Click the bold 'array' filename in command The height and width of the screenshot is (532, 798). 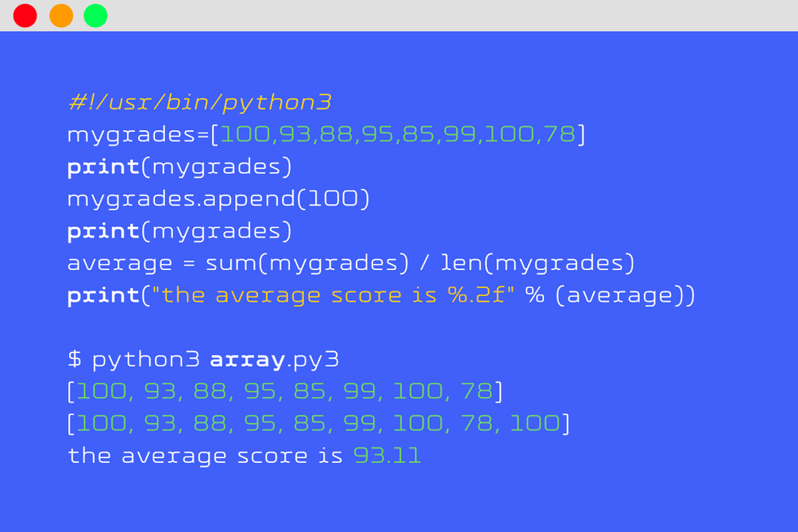[x=247, y=360]
